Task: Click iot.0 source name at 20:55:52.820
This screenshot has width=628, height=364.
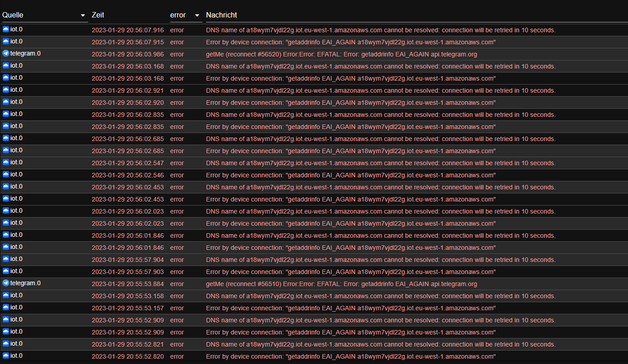Action: click(17, 355)
